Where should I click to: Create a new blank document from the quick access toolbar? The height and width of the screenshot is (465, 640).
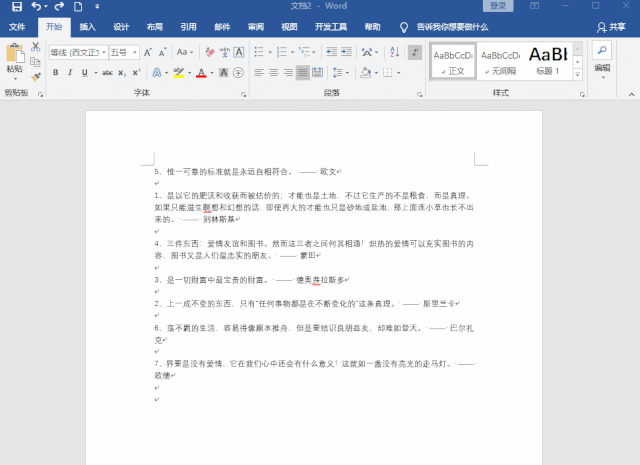pyautogui.click(x=78, y=6)
